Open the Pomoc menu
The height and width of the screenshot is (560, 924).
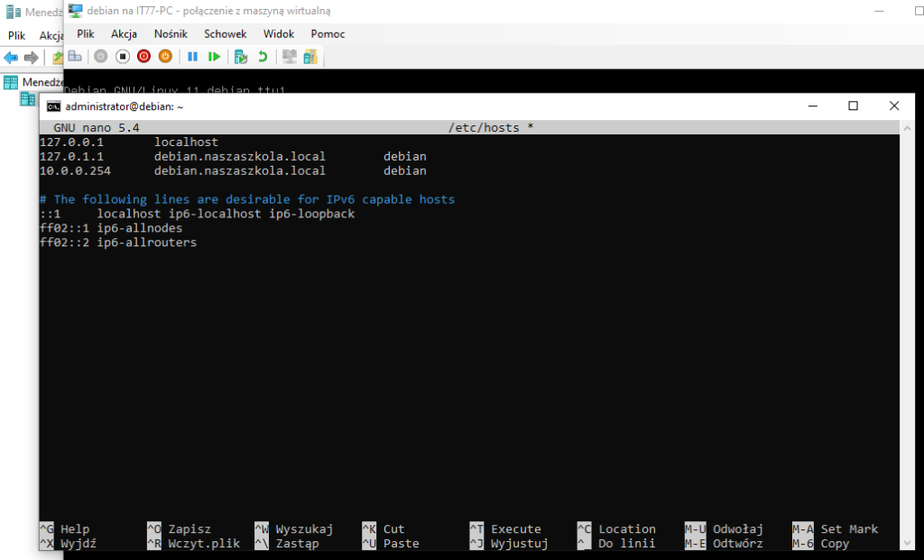(328, 33)
